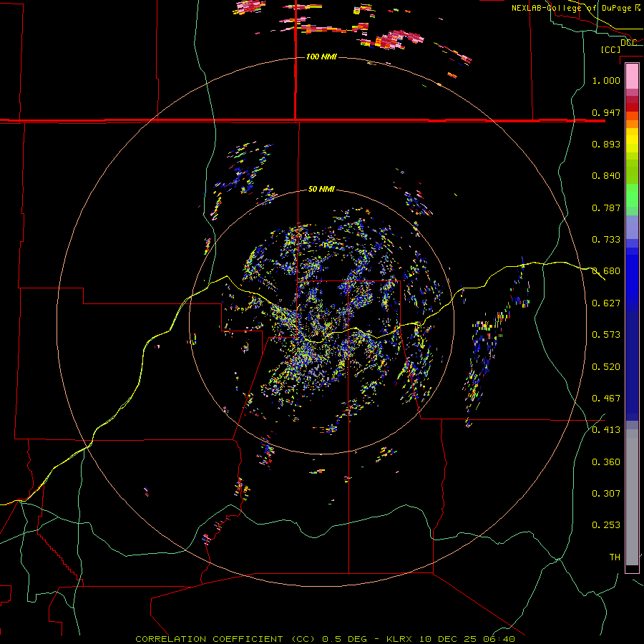Viewport: 644px width, 644px height.
Task: Click the 50 NMI range ring label
Action: click(x=321, y=190)
